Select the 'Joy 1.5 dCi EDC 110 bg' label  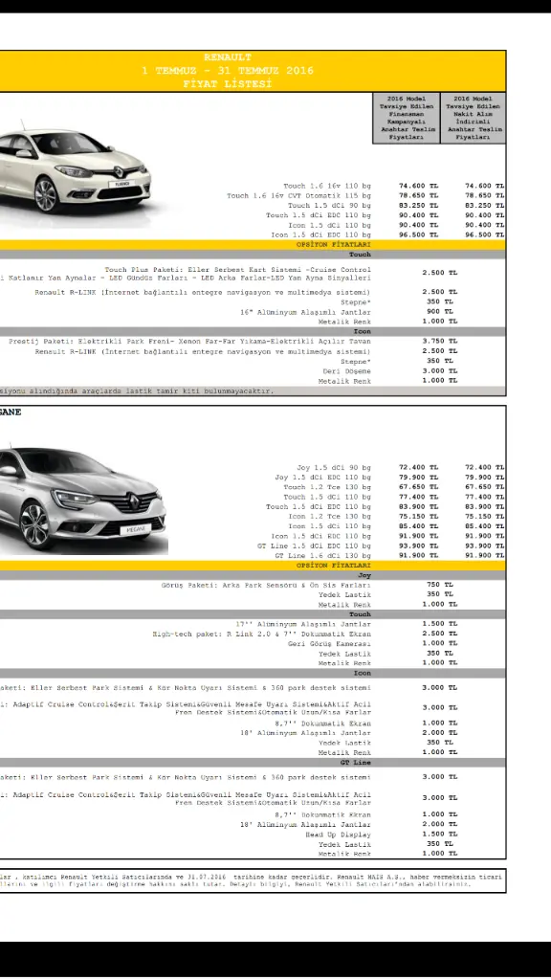tap(323, 478)
